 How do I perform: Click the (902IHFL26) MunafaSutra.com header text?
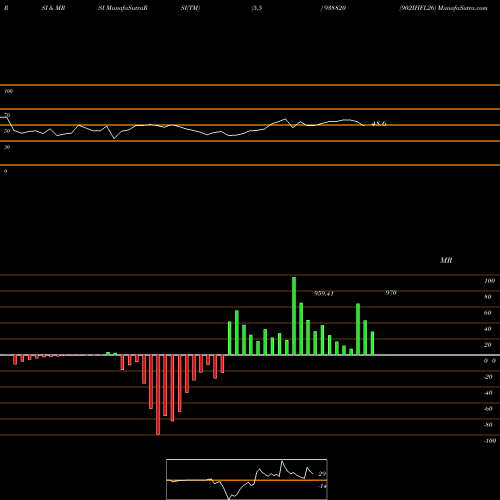point(443,8)
